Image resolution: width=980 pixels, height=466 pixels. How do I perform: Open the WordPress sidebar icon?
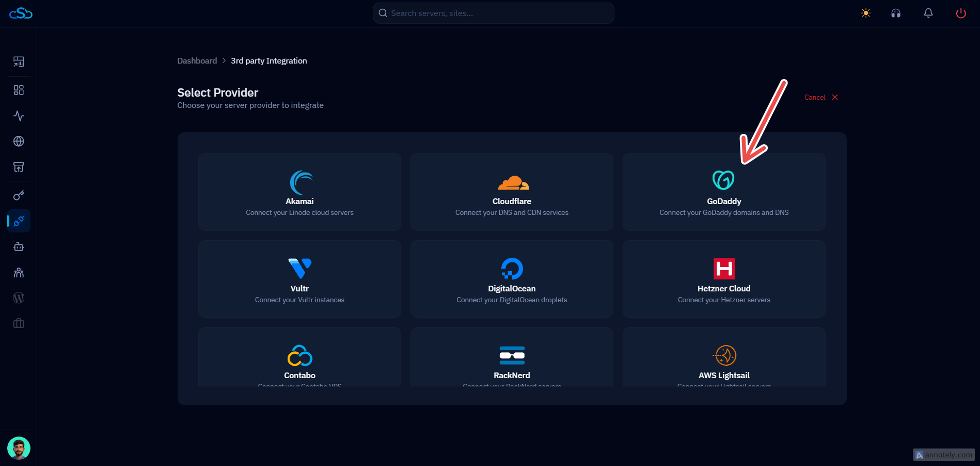(19, 298)
